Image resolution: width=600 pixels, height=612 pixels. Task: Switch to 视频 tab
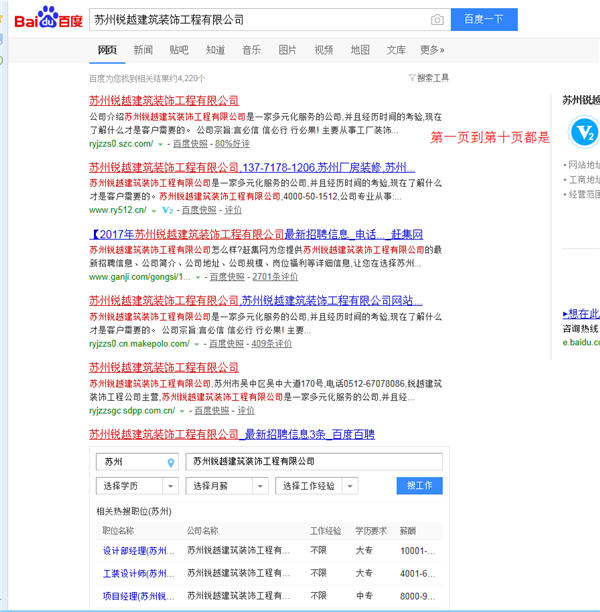pos(324,50)
